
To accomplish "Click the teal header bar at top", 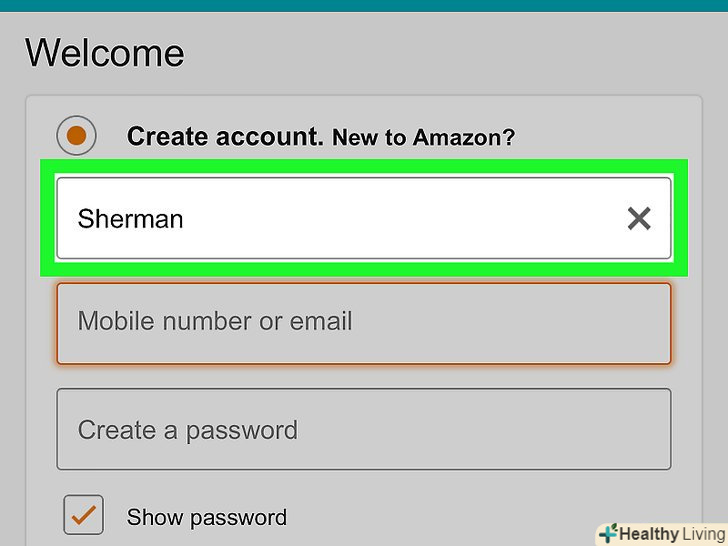I will pyautogui.click(x=364, y=5).
